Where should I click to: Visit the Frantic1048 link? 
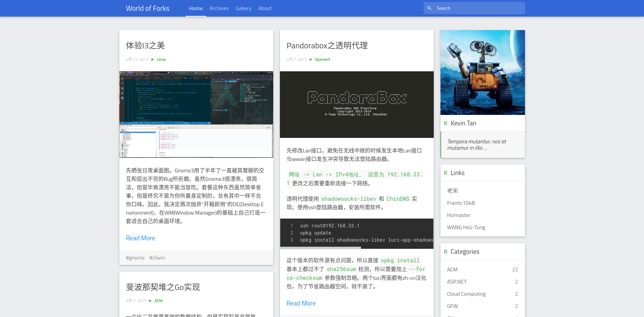click(461, 203)
